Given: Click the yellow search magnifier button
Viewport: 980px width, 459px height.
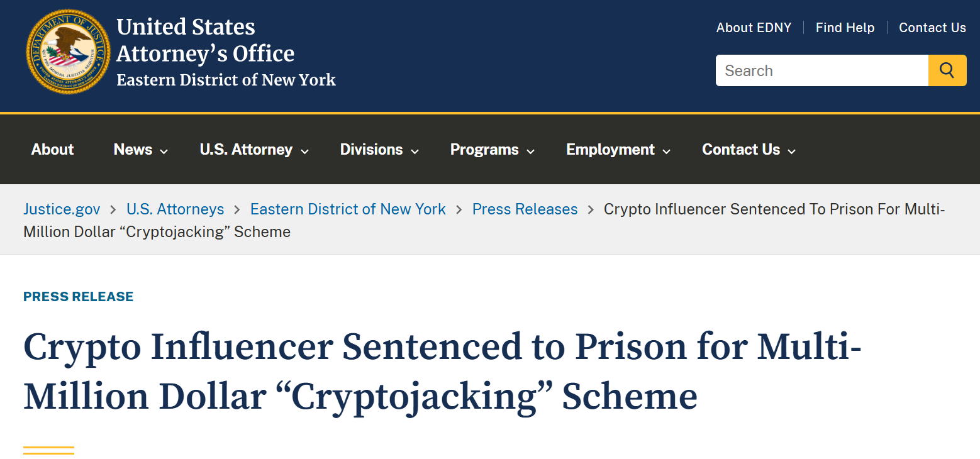Looking at the screenshot, I should [x=947, y=70].
